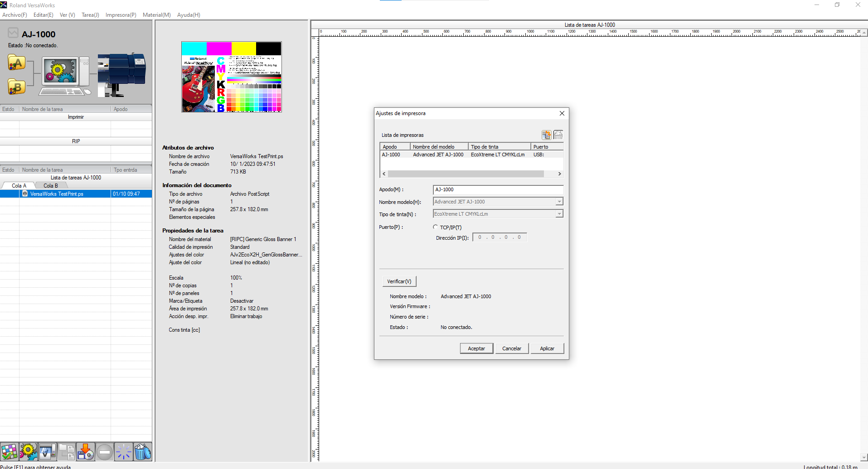Screen dimensions: 868x469
Task: Select the VersaWorks TestPrint.ps job row
Action: pyautogui.click(x=76, y=194)
